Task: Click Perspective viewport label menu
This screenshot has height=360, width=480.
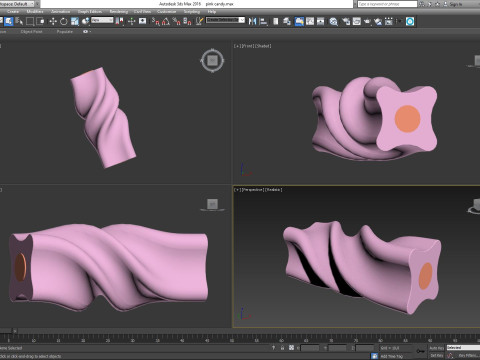Action: pos(253,190)
